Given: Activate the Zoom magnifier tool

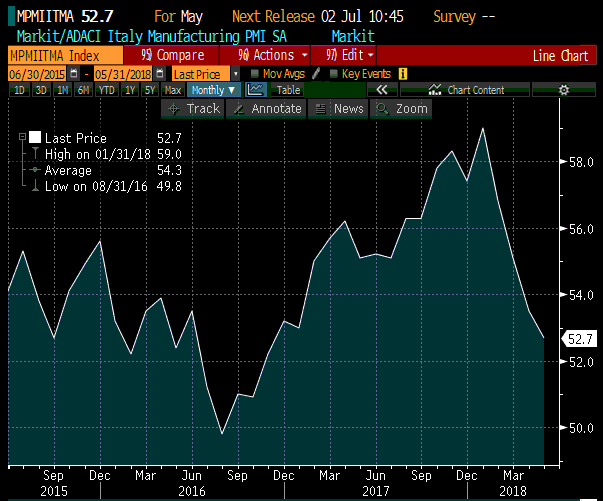Looking at the screenshot, I should (401, 109).
